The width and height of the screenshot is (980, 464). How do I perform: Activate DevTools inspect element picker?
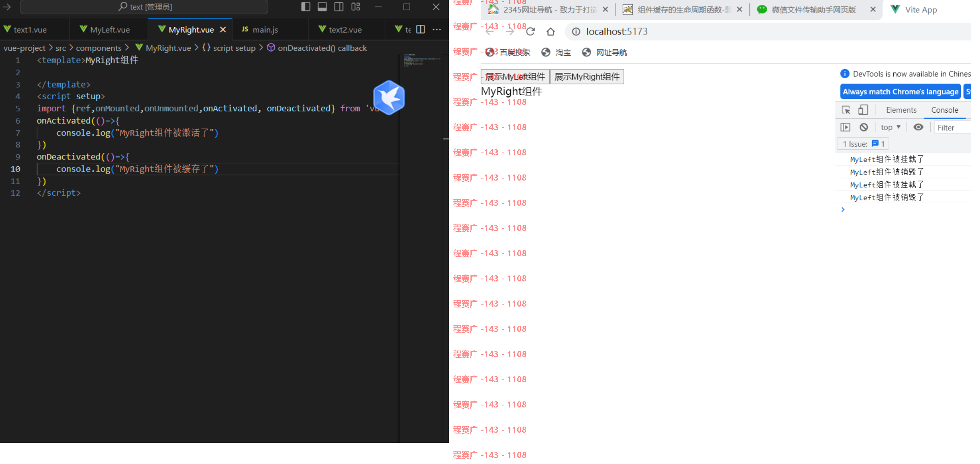coord(846,110)
